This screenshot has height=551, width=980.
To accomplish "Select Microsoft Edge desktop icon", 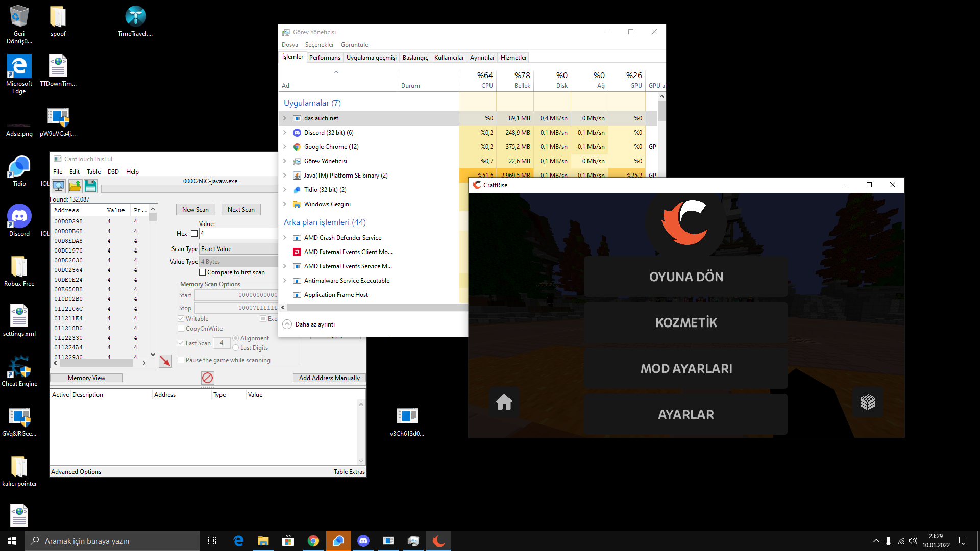I will pyautogui.click(x=19, y=74).
